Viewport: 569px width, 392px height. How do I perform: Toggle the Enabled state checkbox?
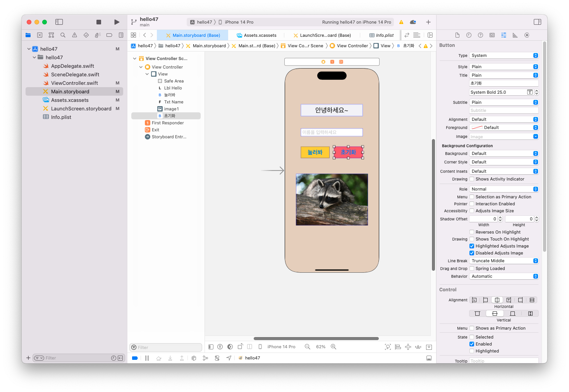point(472,344)
